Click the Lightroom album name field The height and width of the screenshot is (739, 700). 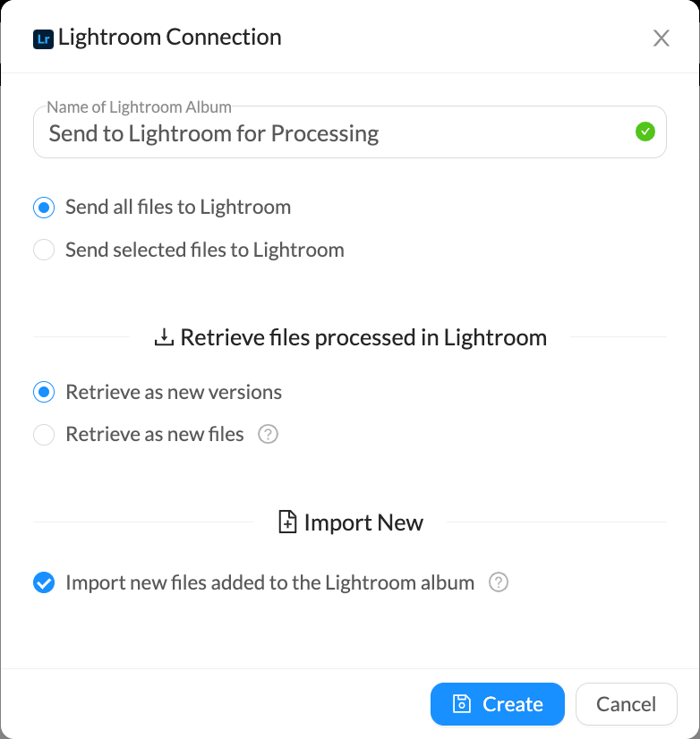coord(331,134)
